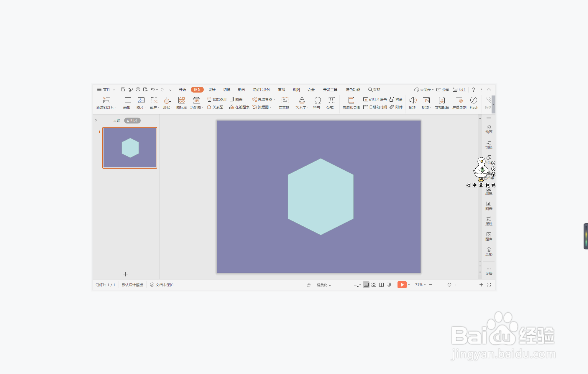Insert 艺术字 word art

click(x=302, y=103)
